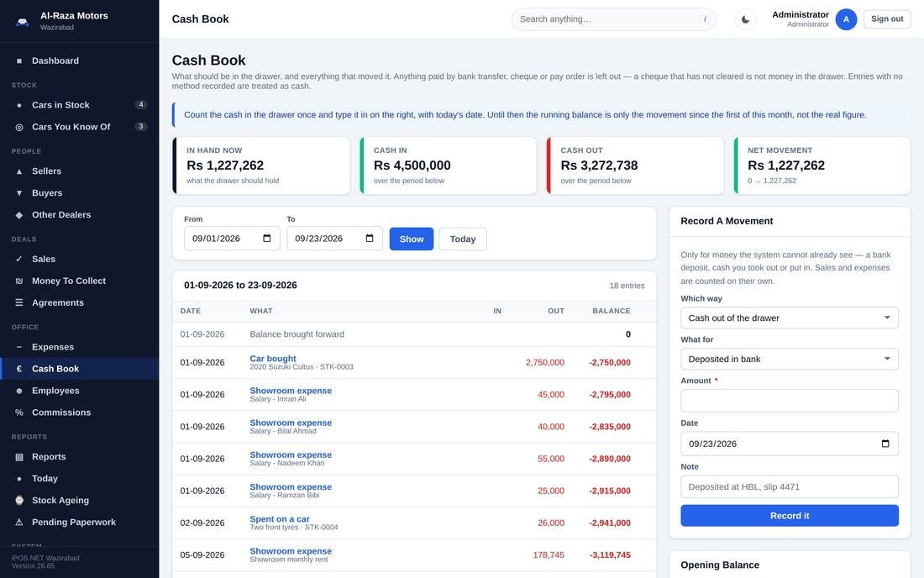Click the Commissions percent icon
The image size is (924, 578).
18,412
